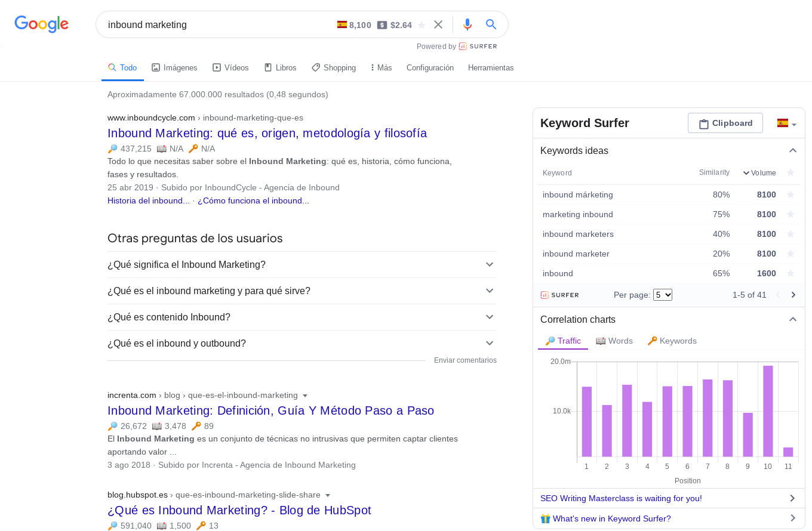
Task: Click the words book icon beside 1,500
Action: pos(161,526)
